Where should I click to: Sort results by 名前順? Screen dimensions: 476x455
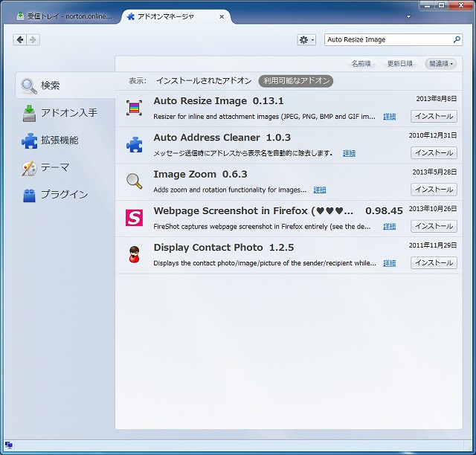click(x=361, y=64)
